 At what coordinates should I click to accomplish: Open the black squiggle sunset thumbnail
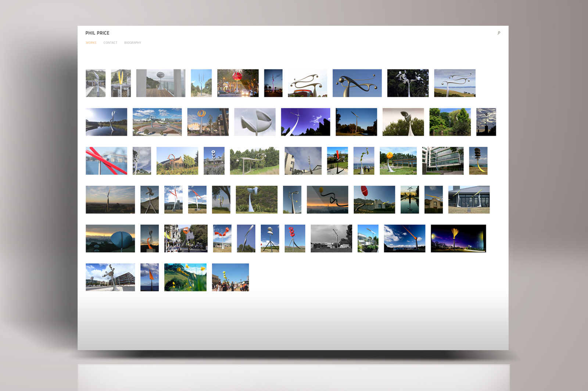coord(327,200)
